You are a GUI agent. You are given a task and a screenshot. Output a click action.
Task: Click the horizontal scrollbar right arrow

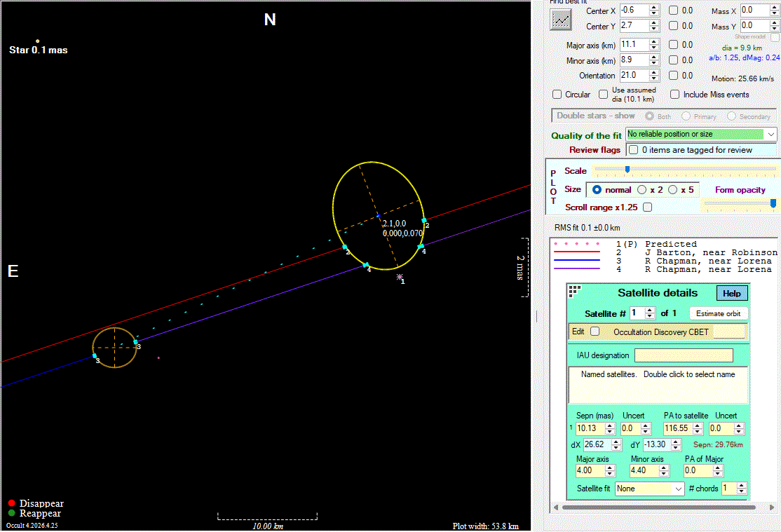coord(772,507)
